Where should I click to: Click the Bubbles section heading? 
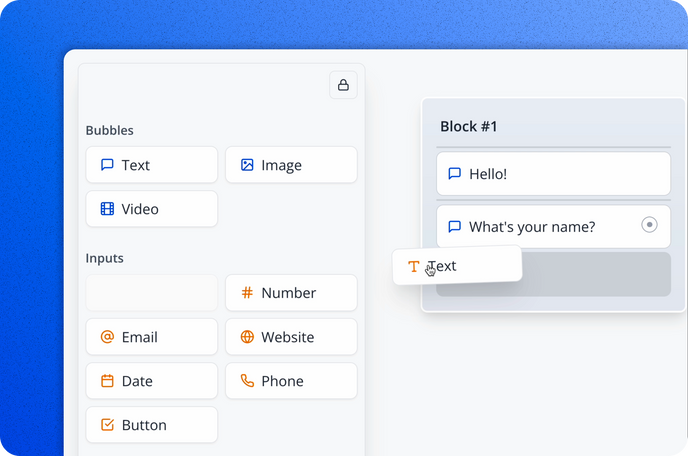pos(110,130)
